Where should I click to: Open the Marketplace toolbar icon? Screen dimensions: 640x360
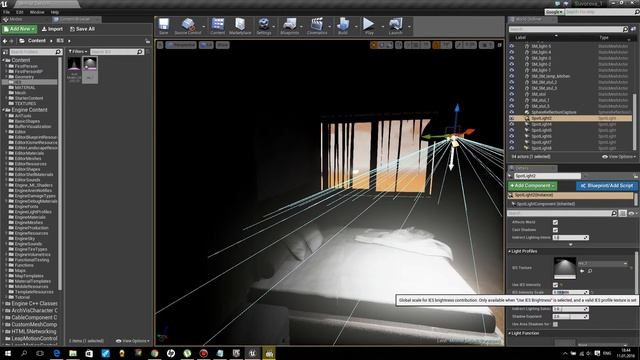point(240,26)
